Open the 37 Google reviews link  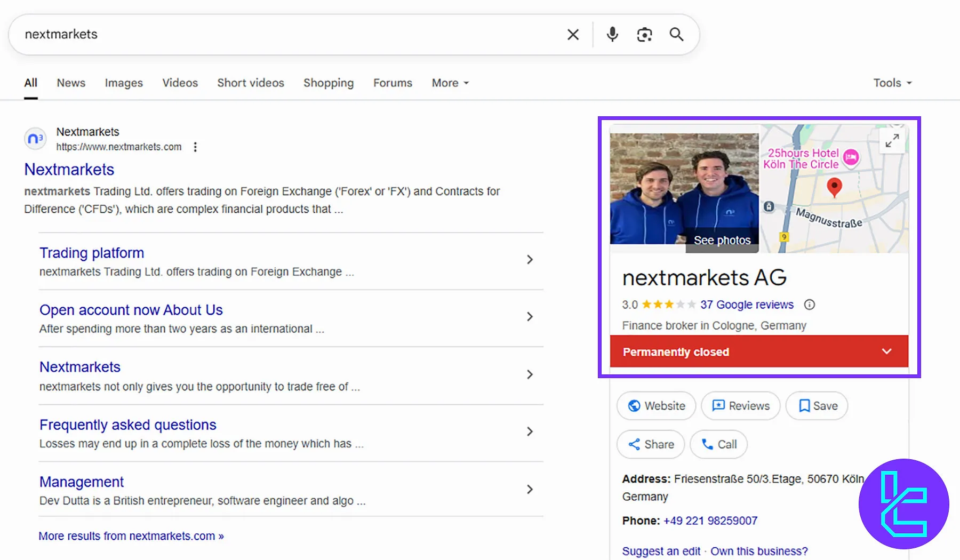coord(747,305)
